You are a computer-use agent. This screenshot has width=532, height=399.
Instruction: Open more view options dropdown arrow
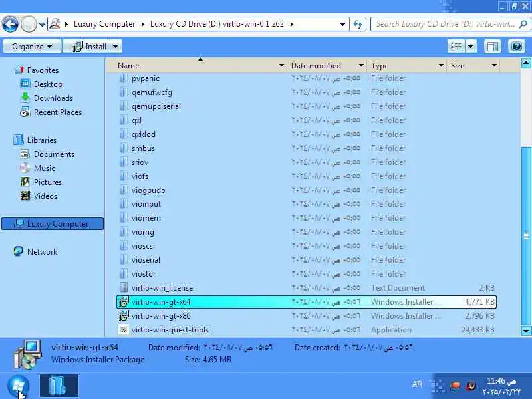(x=471, y=46)
